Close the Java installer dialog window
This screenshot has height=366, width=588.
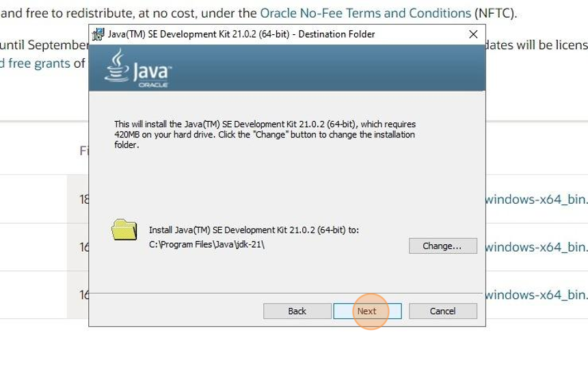(x=473, y=34)
